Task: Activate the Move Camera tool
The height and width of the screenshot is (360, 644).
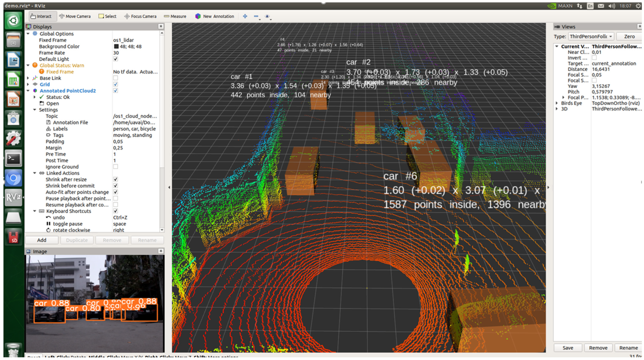Action: 75,16
